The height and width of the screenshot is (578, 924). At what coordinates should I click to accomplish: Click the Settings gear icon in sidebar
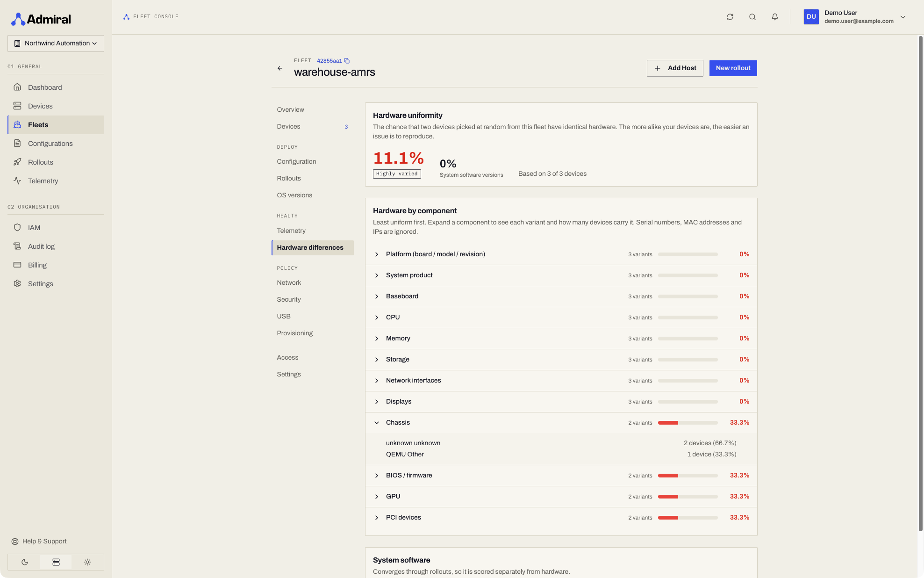pyautogui.click(x=17, y=283)
